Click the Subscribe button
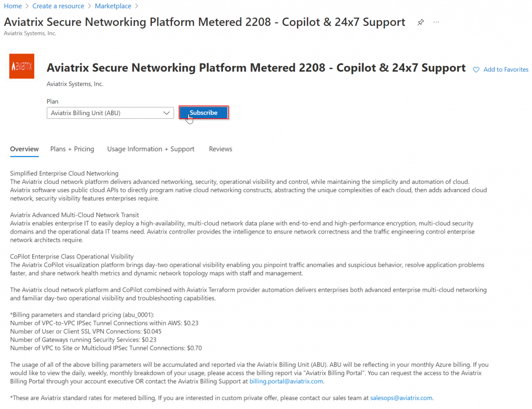The width and height of the screenshot is (532, 409). (204, 113)
